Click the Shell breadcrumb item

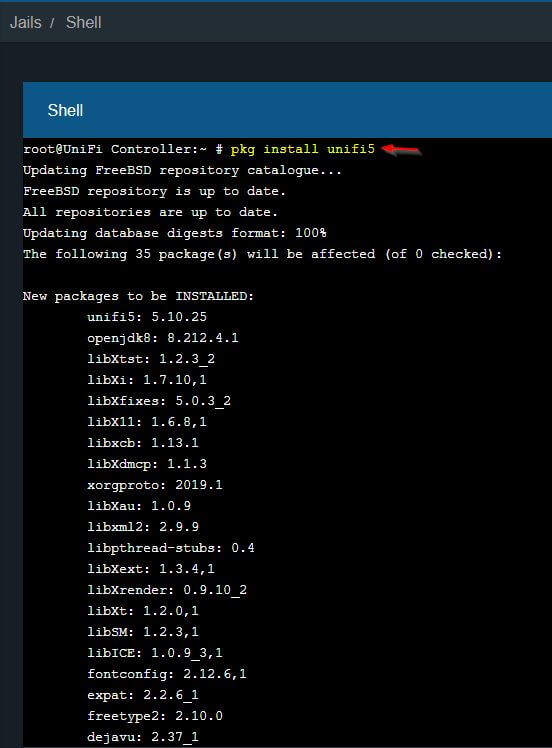[83, 22]
